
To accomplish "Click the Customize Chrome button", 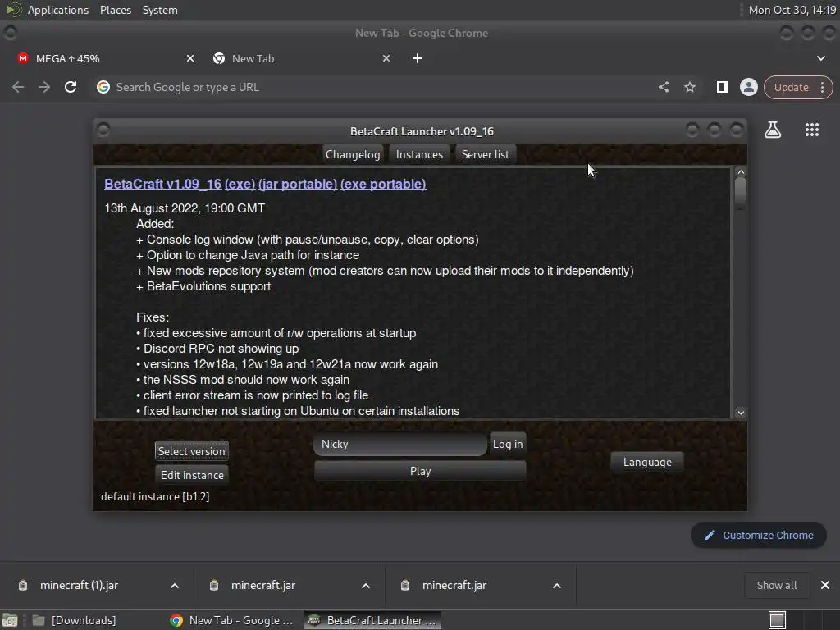I will pos(759,535).
